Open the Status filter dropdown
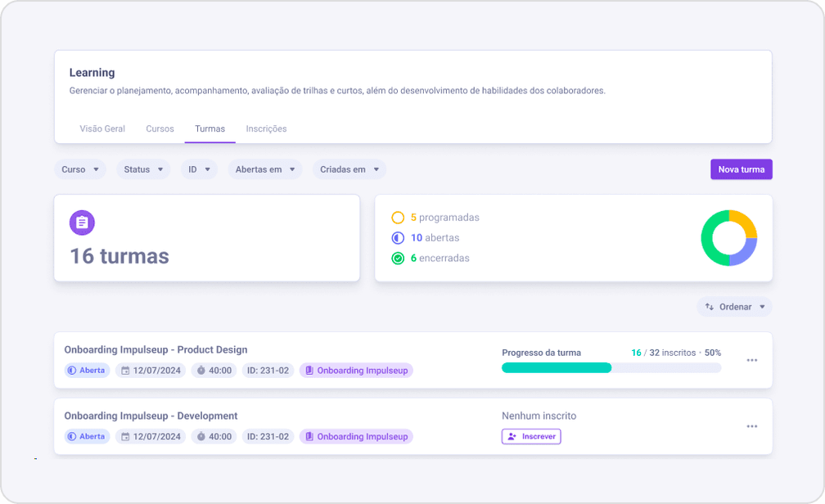This screenshot has height=504, width=825. [143, 169]
